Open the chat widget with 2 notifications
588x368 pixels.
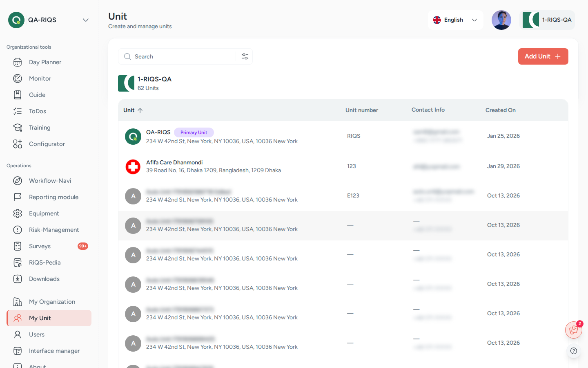(574, 330)
